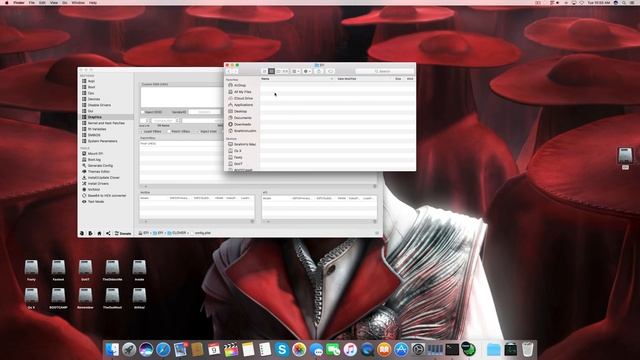Open the File menu in the menu bar
The image size is (640, 360).
pos(31,2)
